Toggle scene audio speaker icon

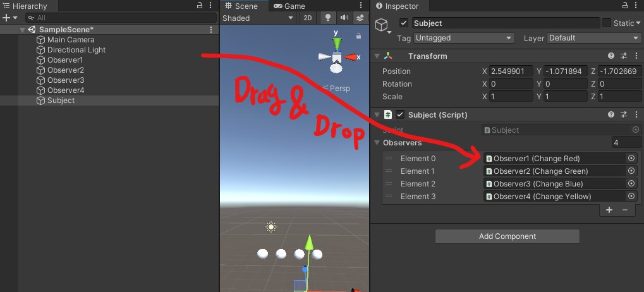point(344,18)
